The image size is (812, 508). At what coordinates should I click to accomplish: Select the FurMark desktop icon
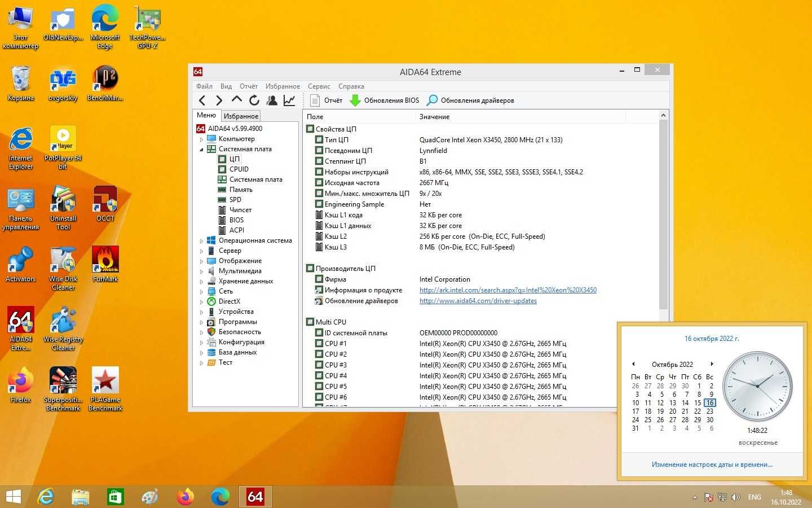point(105,264)
